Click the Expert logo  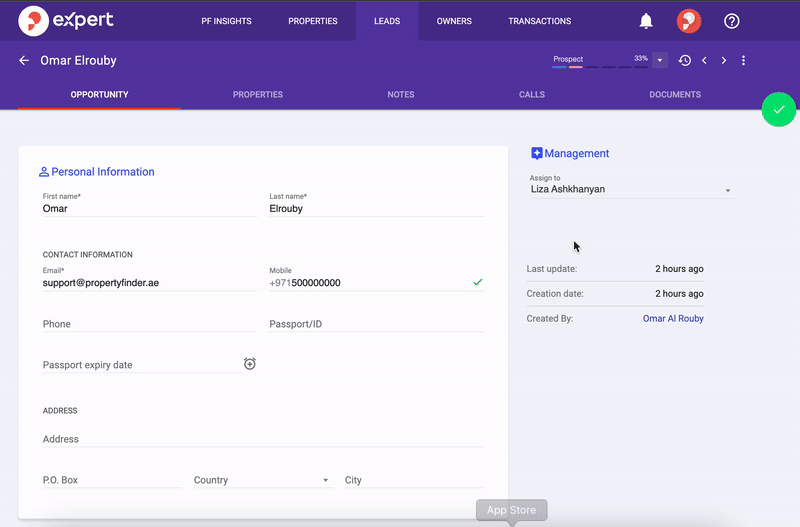[x=66, y=21]
